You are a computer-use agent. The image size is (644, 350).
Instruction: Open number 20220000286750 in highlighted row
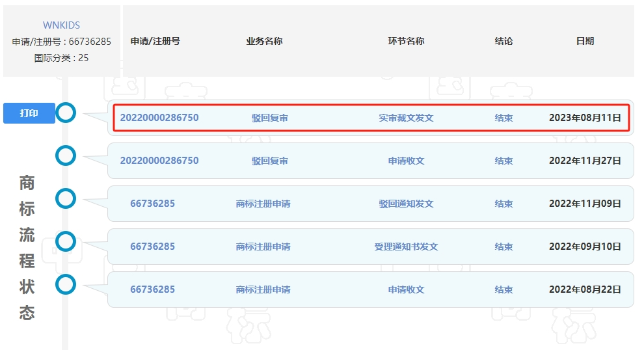point(159,118)
